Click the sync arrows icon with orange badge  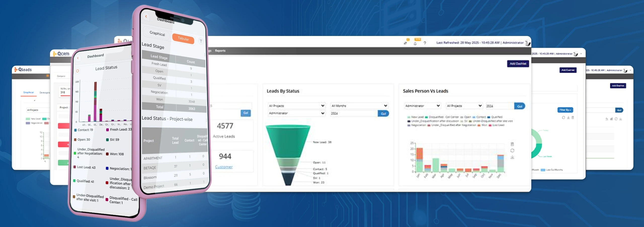point(405,43)
